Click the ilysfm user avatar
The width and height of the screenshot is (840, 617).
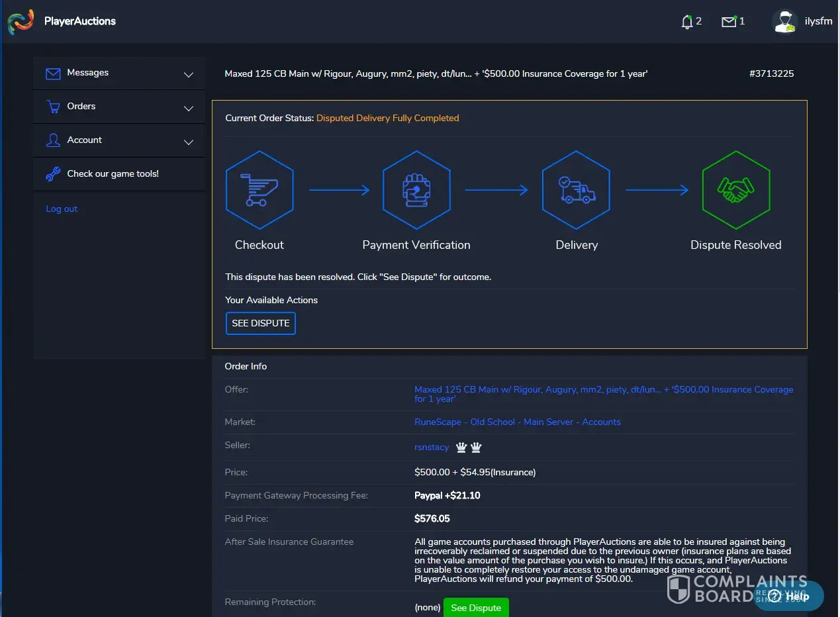(784, 21)
